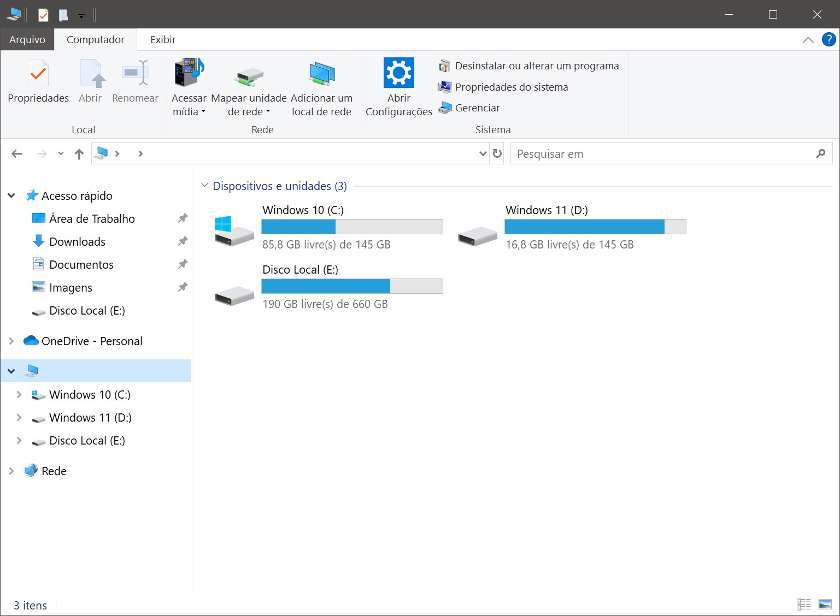
Task: Select Windows 10 (C:) in navigation tree
Action: click(81, 394)
